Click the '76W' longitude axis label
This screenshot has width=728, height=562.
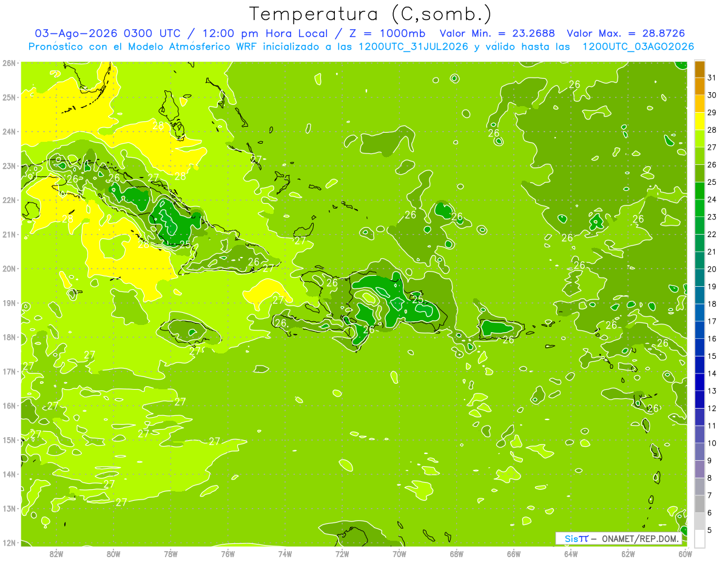(228, 553)
